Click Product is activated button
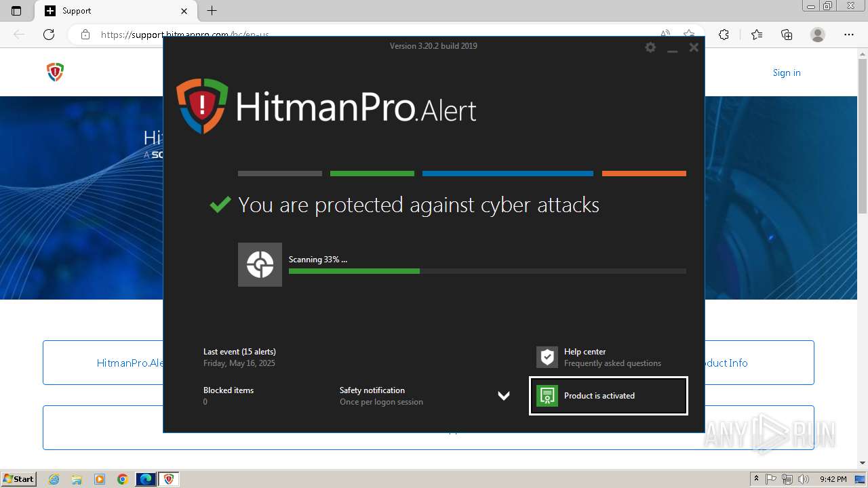 tap(608, 396)
